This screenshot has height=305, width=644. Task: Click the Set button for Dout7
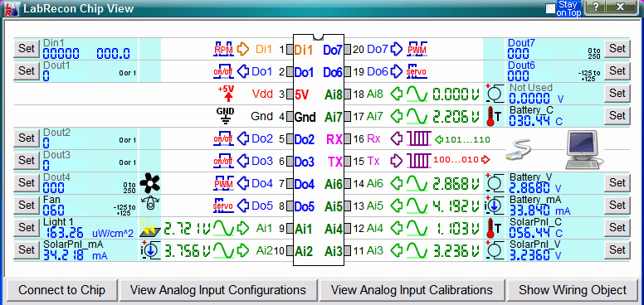(617, 48)
